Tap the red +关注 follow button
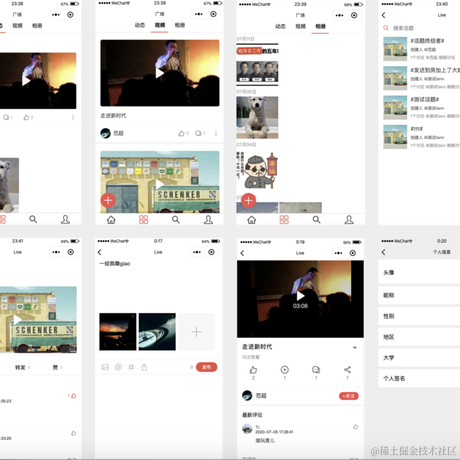The width and height of the screenshot is (460, 460). pyautogui.click(x=349, y=396)
